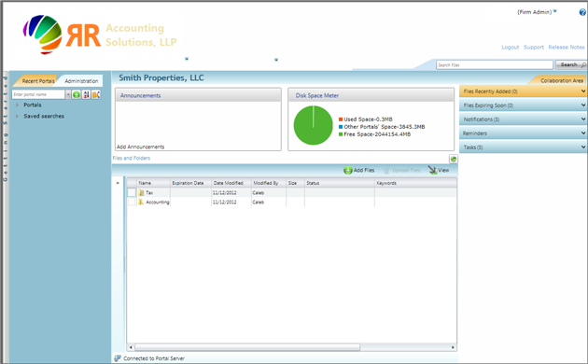Click the horizontal scrollbar thumb of file list
The width and height of the screenshot is (588, 364).
tap(247, 347)
